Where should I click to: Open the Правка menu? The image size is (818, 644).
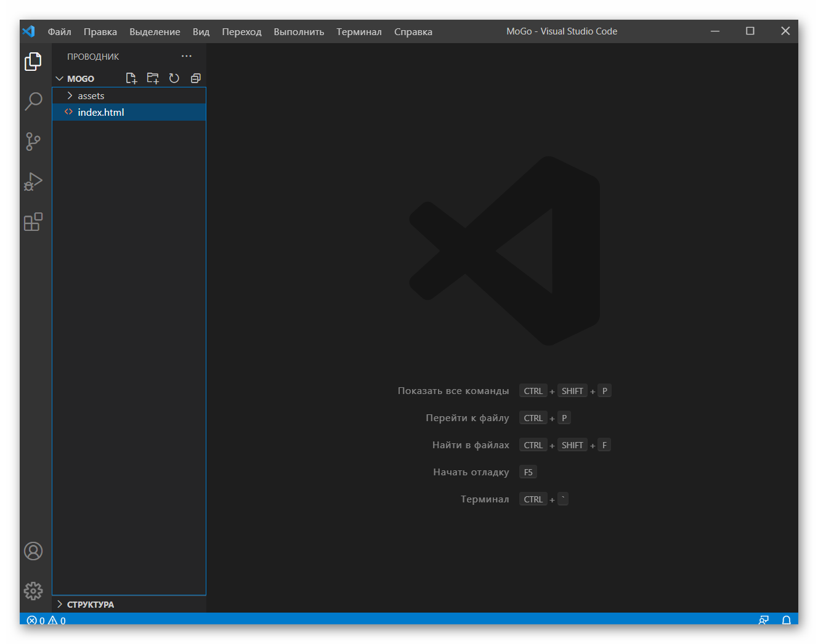point(100,31)
